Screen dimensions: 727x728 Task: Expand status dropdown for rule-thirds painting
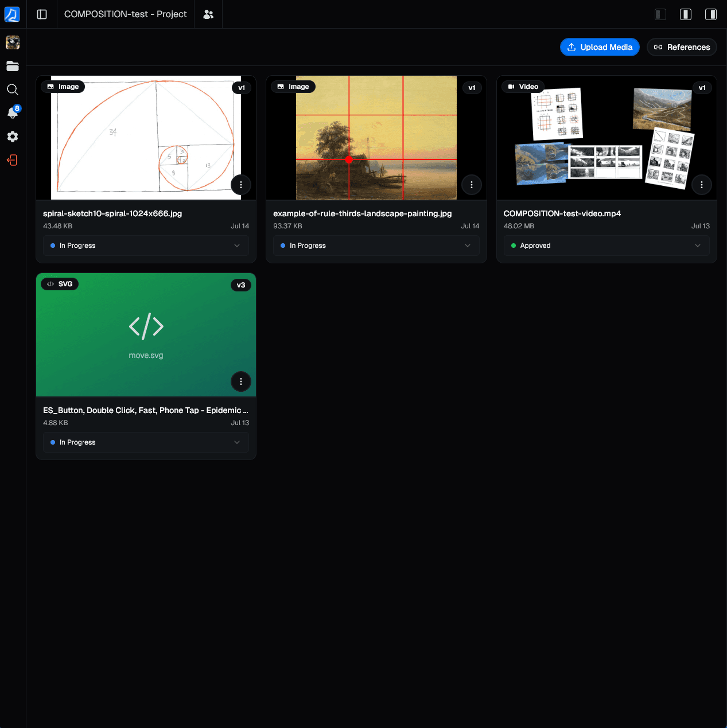[x=376, y=246]
